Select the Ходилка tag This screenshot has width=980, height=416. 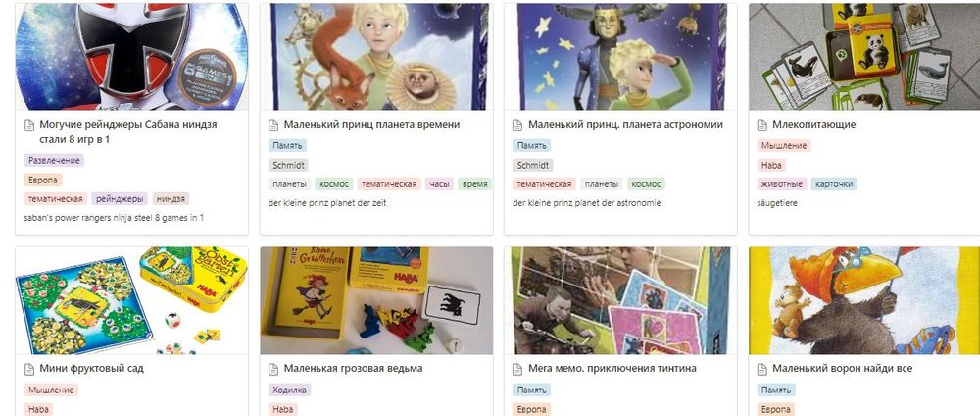pyautogui.click(x=289, y=390)
